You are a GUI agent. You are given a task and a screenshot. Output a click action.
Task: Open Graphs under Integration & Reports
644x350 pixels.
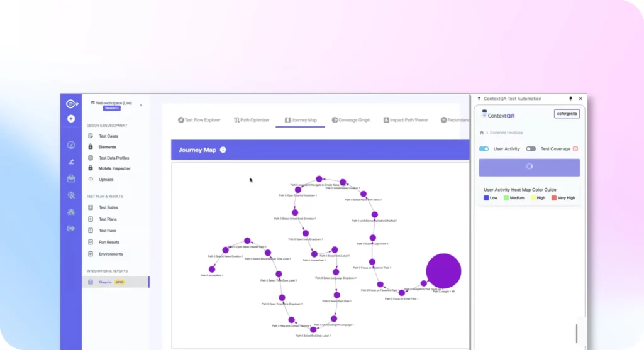pyautogui.click(x=105, y=282)
